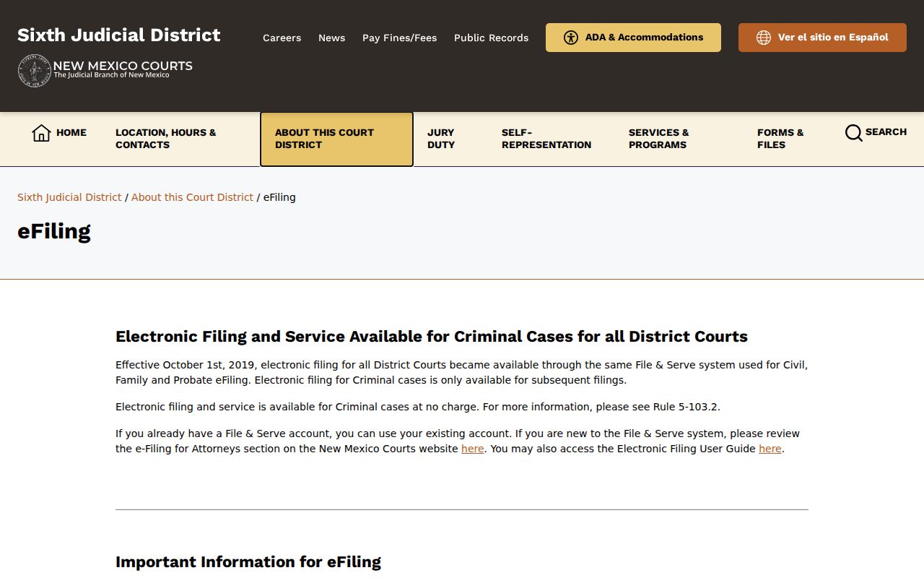The width and height of the screenshot is (924, 578).
Task: Open Services & Programs menu
Action: [658, 139]
